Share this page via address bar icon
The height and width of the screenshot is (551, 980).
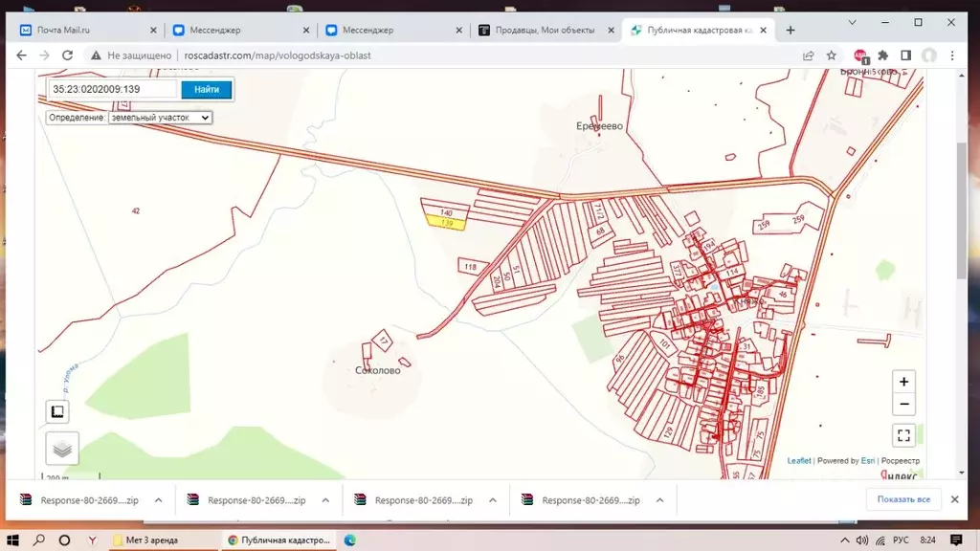coord(808,55)
